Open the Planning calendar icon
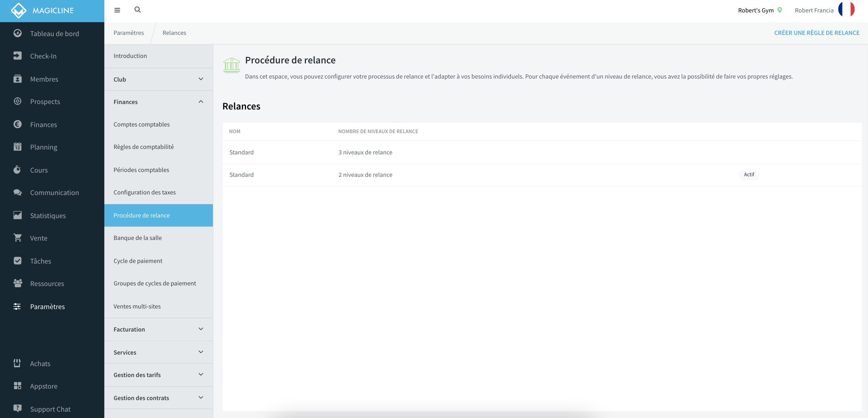The width and height of the screenshot is (868, 418). pos(18,147)
